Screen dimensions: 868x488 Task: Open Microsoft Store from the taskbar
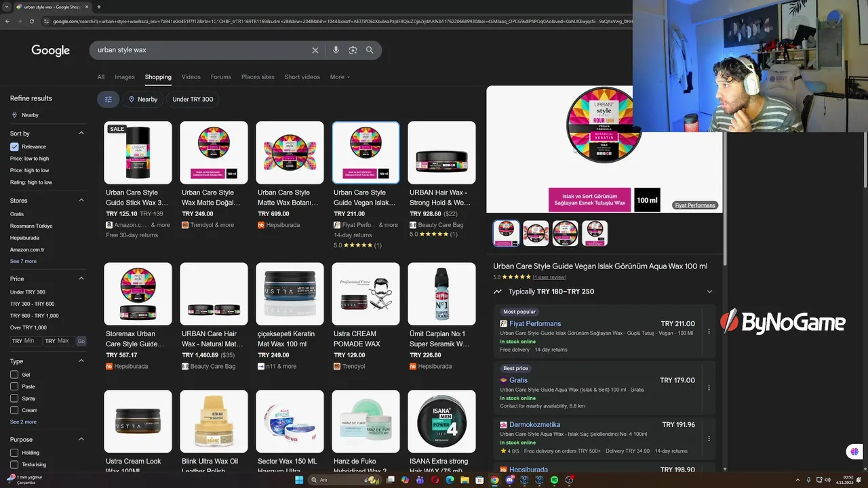pos(479,480)
